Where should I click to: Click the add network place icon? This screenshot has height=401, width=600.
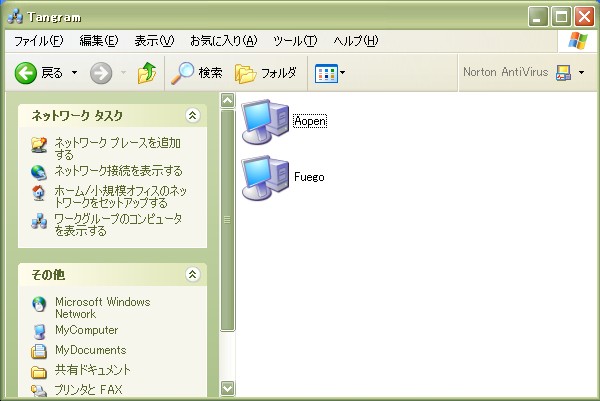[x=39, y=145]
